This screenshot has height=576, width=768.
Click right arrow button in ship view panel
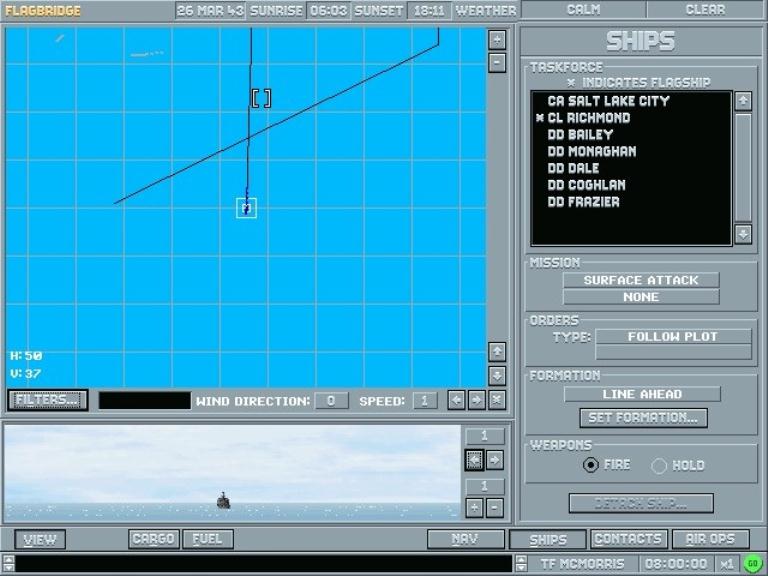pos(495,459)
